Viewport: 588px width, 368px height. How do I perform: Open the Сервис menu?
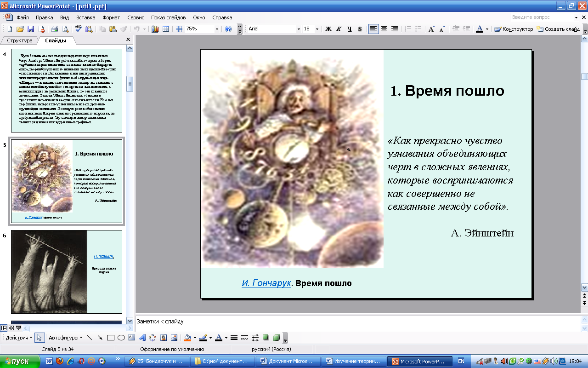tap(136, 17)
